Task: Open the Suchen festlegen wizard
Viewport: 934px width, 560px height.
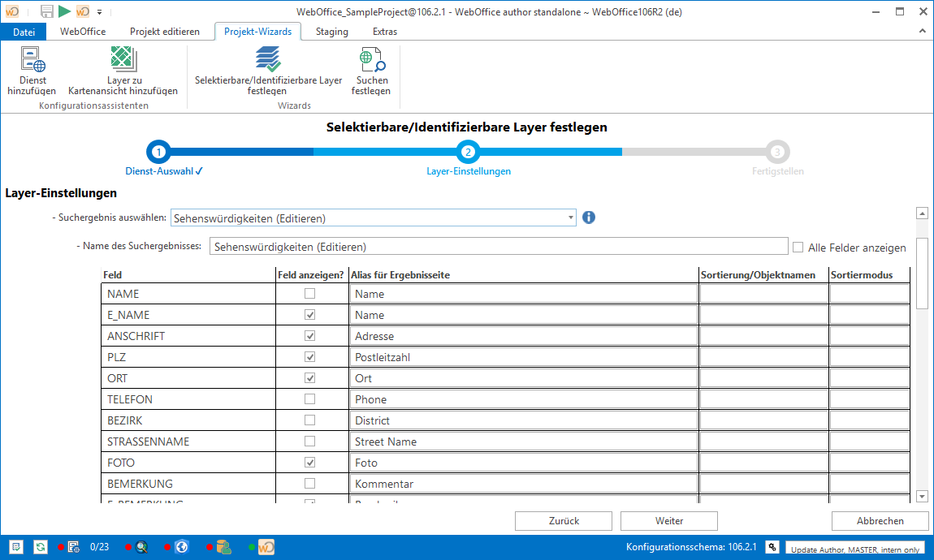Action: [371, 61]
